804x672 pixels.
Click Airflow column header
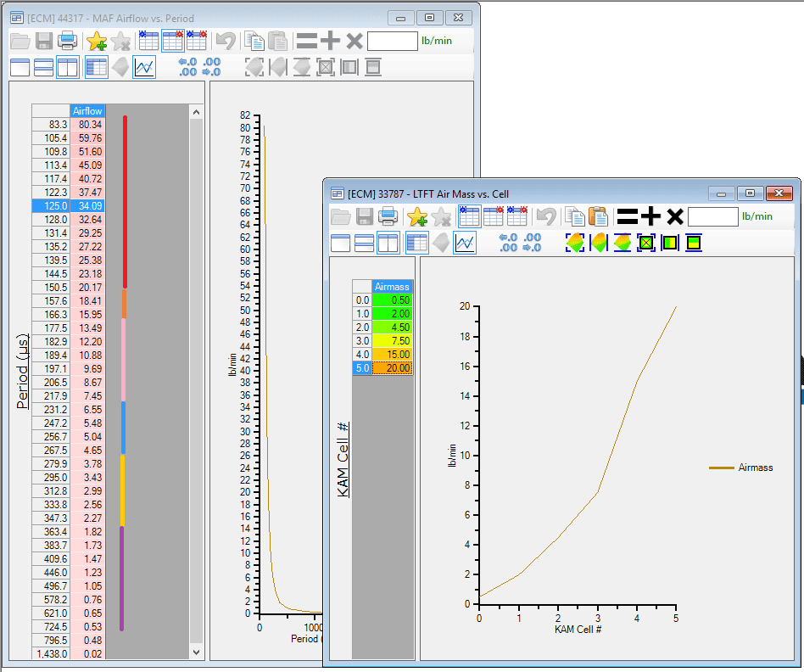[x=87, y=111]
